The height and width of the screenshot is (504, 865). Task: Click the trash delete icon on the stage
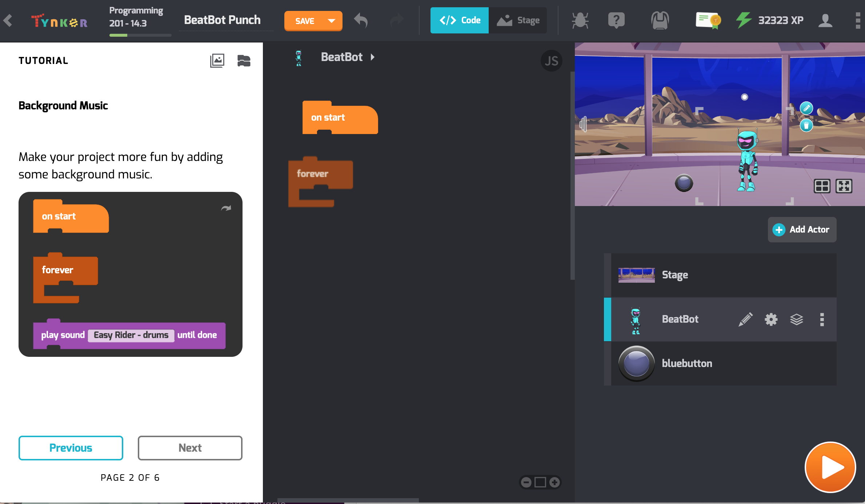806,126
